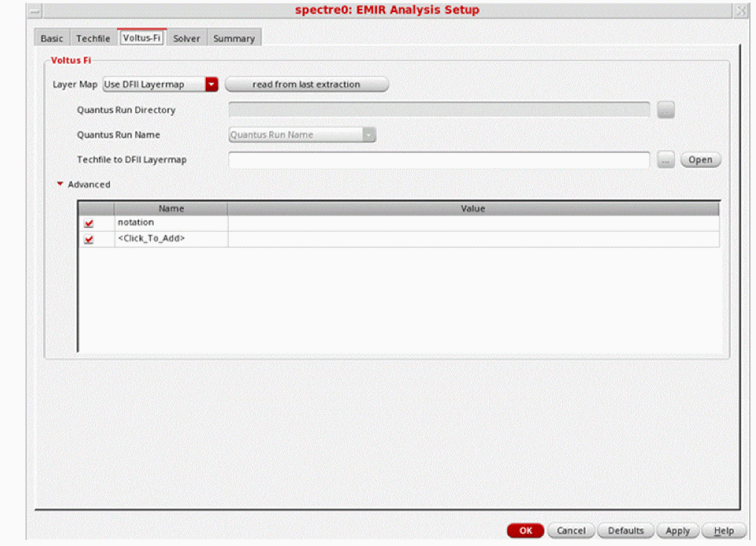This screenshot has width=756, height=546.
Task: Go to the Solver tab
Action: (187, 39)
